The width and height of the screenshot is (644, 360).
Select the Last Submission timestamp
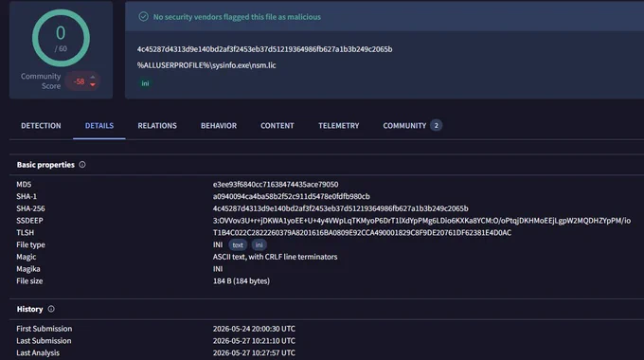[254, 341]
